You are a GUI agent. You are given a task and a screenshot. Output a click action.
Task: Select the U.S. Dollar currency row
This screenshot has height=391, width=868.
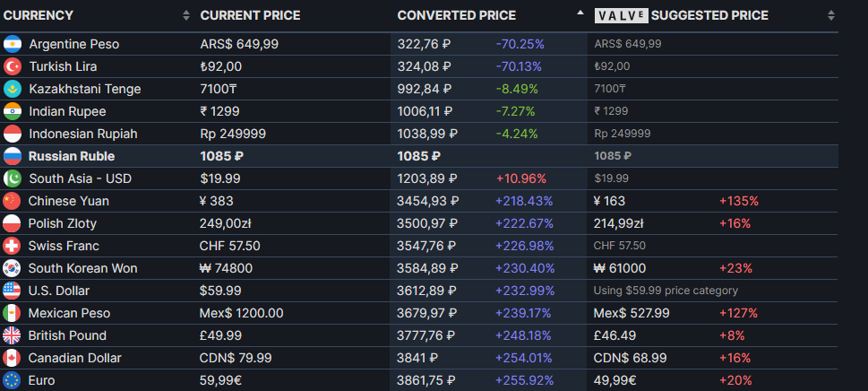coord(59,291)
